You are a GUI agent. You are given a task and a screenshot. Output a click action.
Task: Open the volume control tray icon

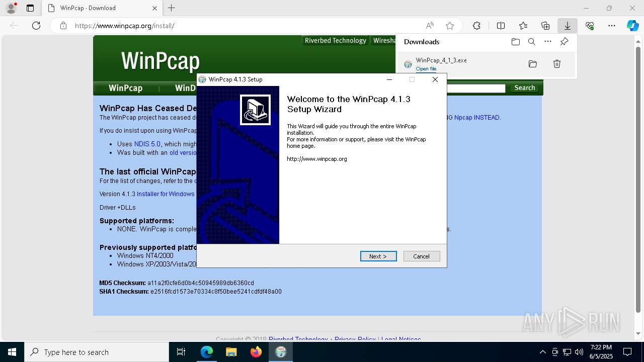coord(579,352)
